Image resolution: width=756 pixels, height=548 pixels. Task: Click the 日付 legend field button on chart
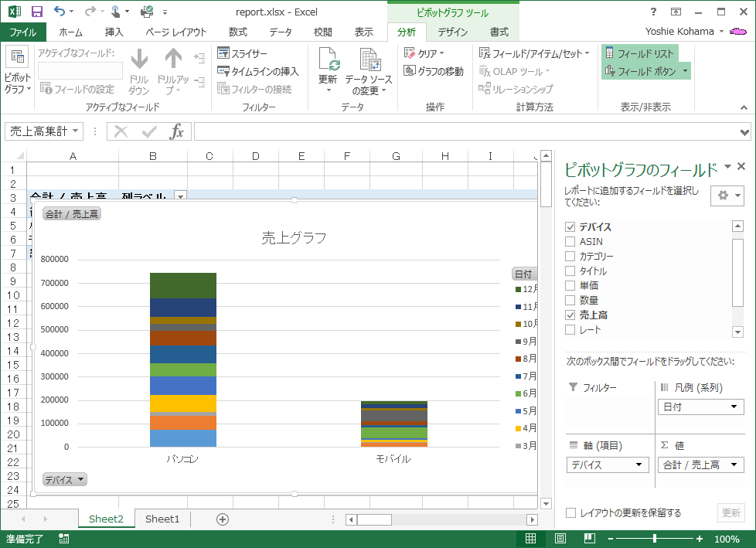point(523,274)
